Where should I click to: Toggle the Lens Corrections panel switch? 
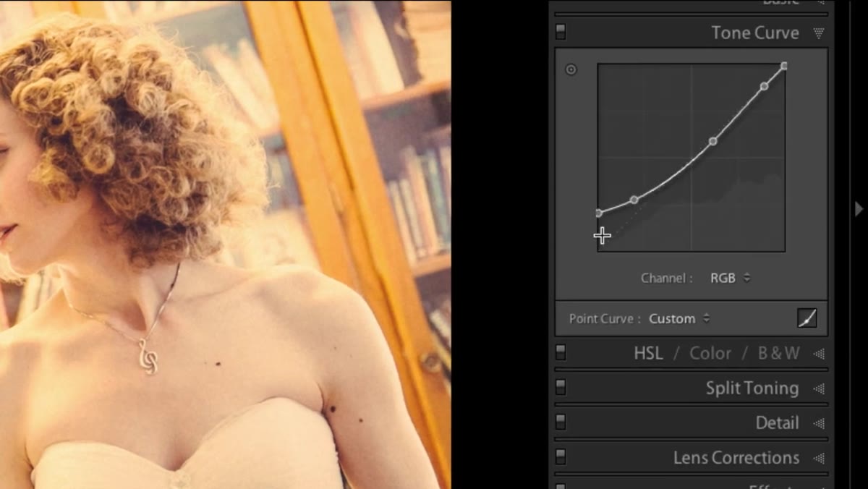pyautogui.click(x=561, y=457)
